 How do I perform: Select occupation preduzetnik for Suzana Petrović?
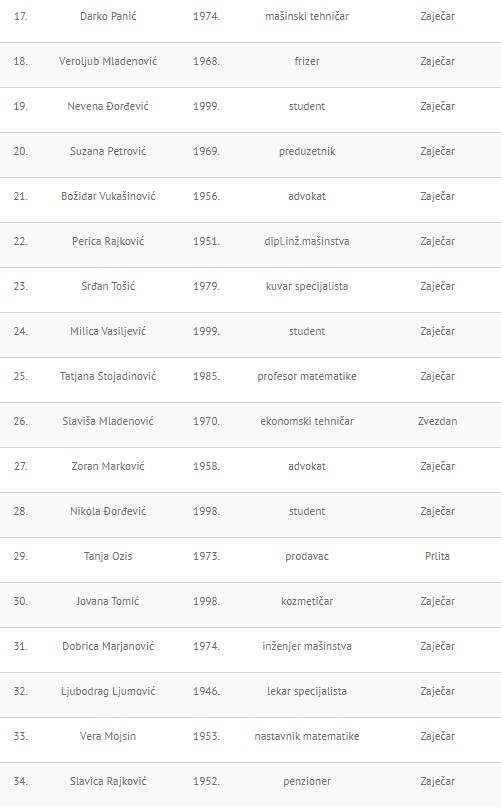(x=307, y=151)
